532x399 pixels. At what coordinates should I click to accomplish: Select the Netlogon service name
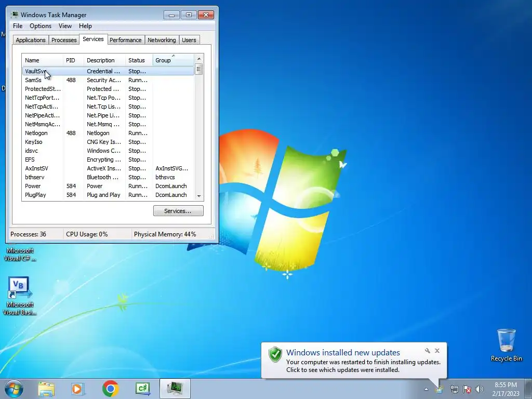[36, 133]
